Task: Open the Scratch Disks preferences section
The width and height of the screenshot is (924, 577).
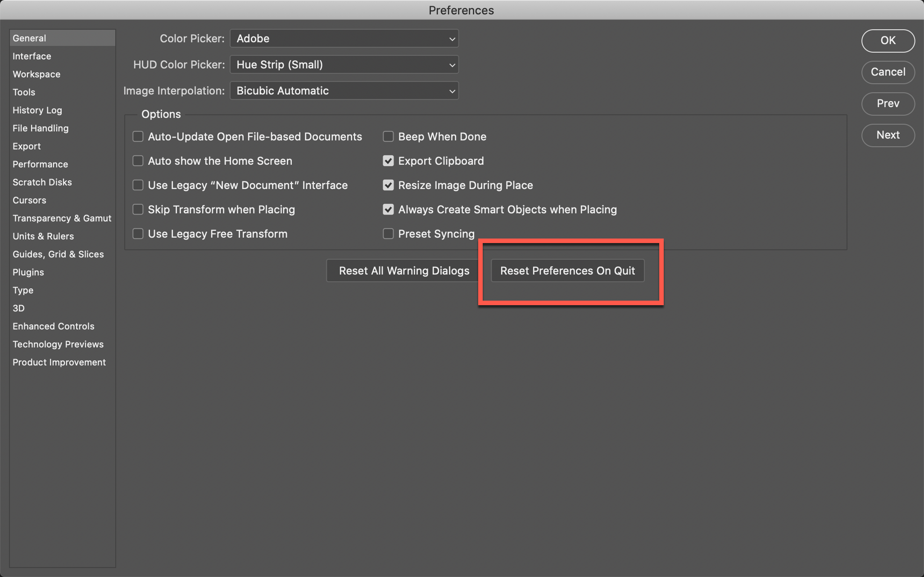Action: point(42,182)
